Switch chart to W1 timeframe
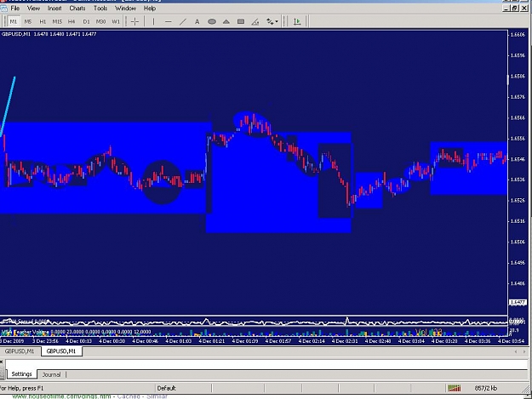The width and height of the screenshot is (532, 399). [116, 22]
